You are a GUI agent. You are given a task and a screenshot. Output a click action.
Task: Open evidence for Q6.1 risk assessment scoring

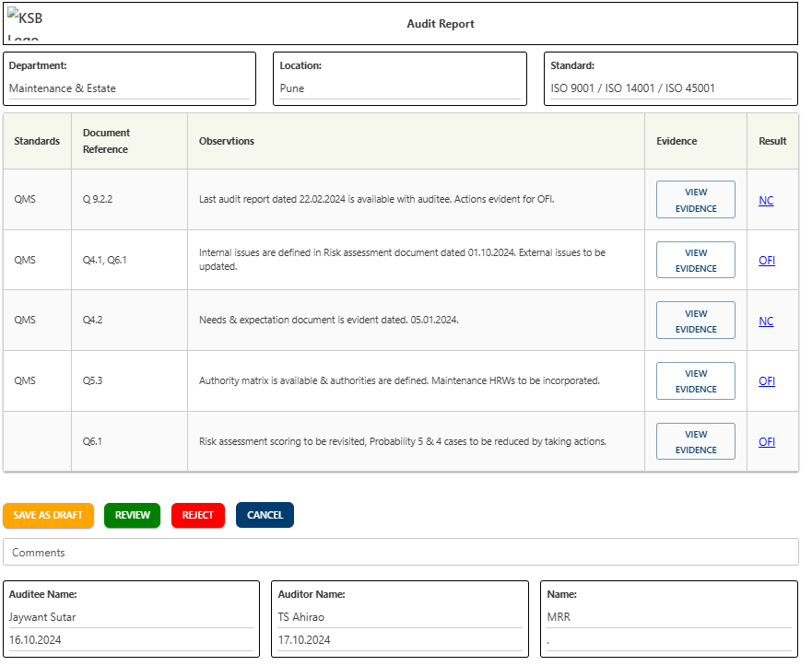(x=695, y=441)
